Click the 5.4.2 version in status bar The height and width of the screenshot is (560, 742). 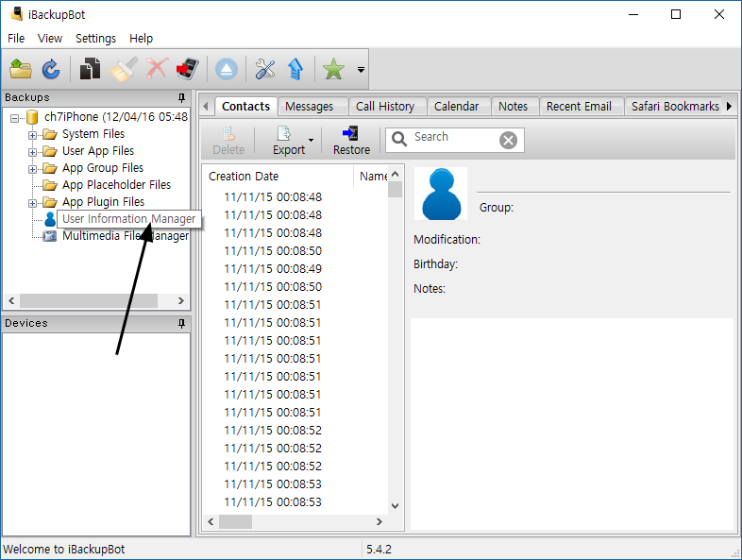379,549
